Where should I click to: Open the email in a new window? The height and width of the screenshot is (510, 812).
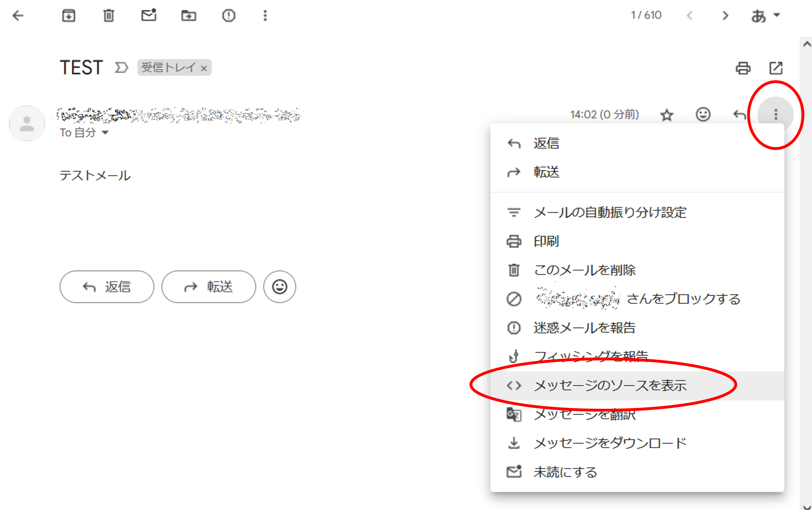[776, 68]
